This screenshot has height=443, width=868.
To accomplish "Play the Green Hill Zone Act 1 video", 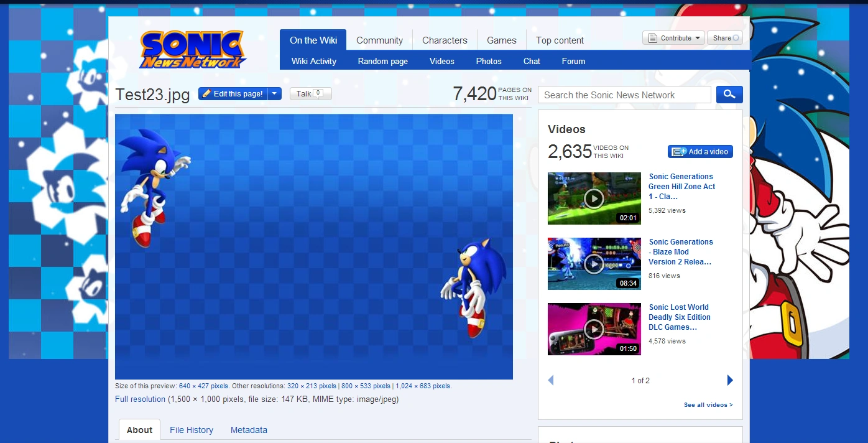I will click(594, 198).
